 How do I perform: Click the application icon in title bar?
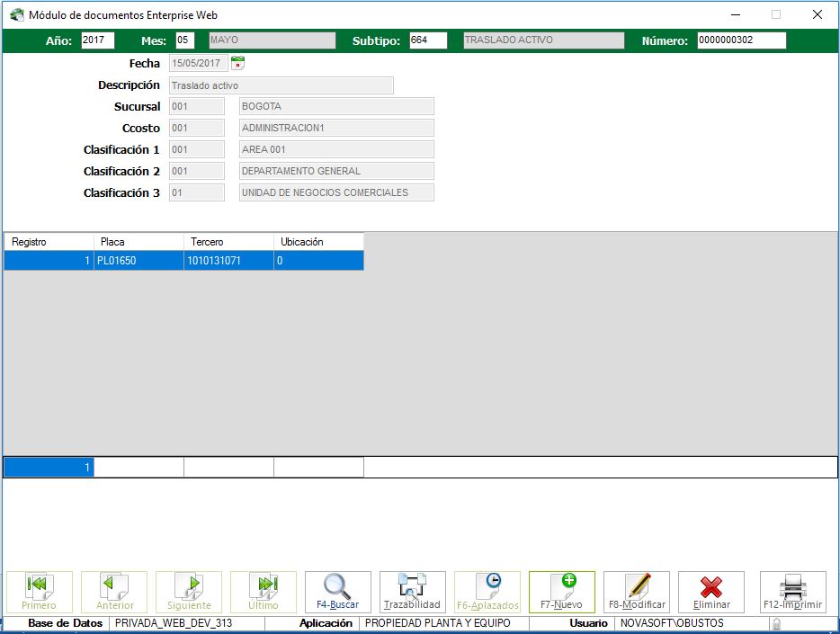[x=16, y=15]
